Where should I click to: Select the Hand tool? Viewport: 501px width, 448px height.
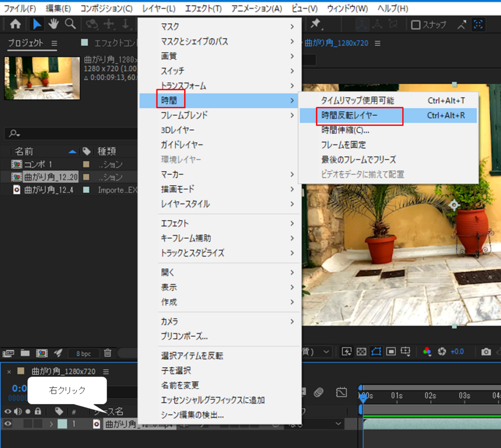53,24
